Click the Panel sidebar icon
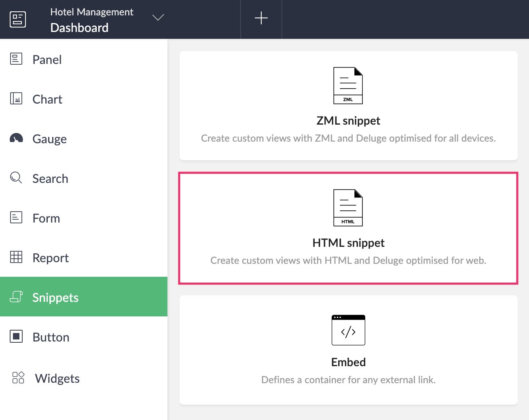 pyautogui.click(x=16, y=59)
